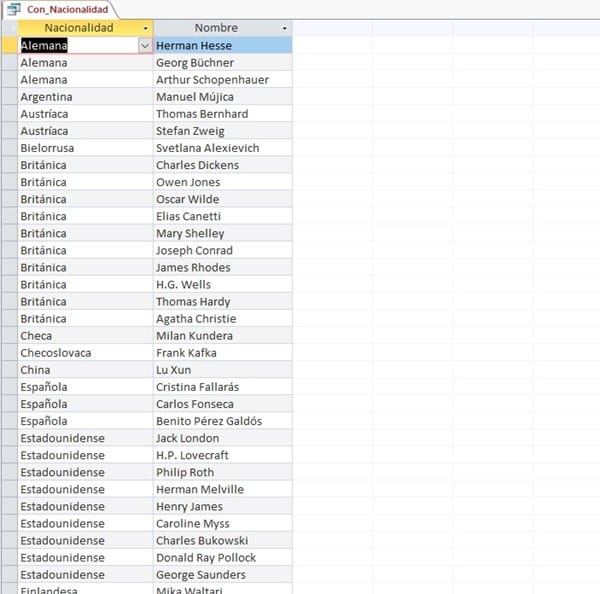Click the cell H.G. Wells

[223, 284]
